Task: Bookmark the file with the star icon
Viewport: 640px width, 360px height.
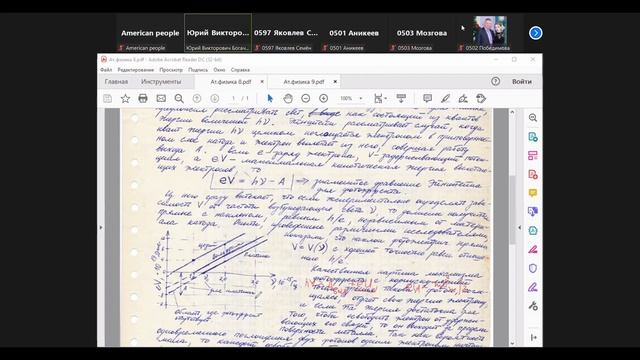Action: point(125,98)
